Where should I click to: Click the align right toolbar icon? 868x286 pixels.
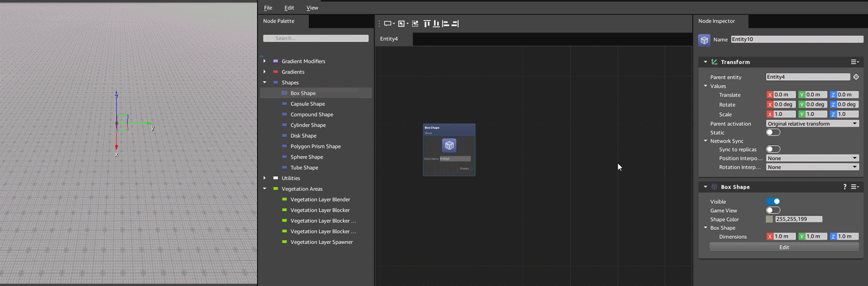pos(455,24)
